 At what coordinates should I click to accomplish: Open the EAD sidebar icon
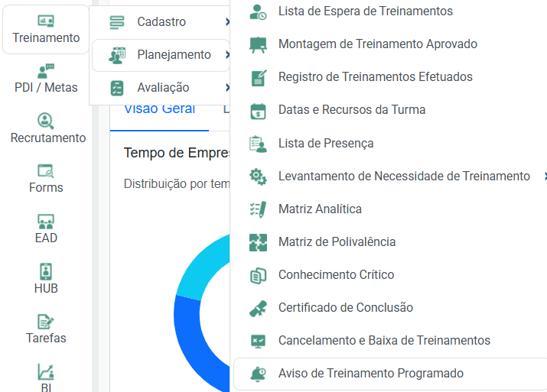(46, 222)
